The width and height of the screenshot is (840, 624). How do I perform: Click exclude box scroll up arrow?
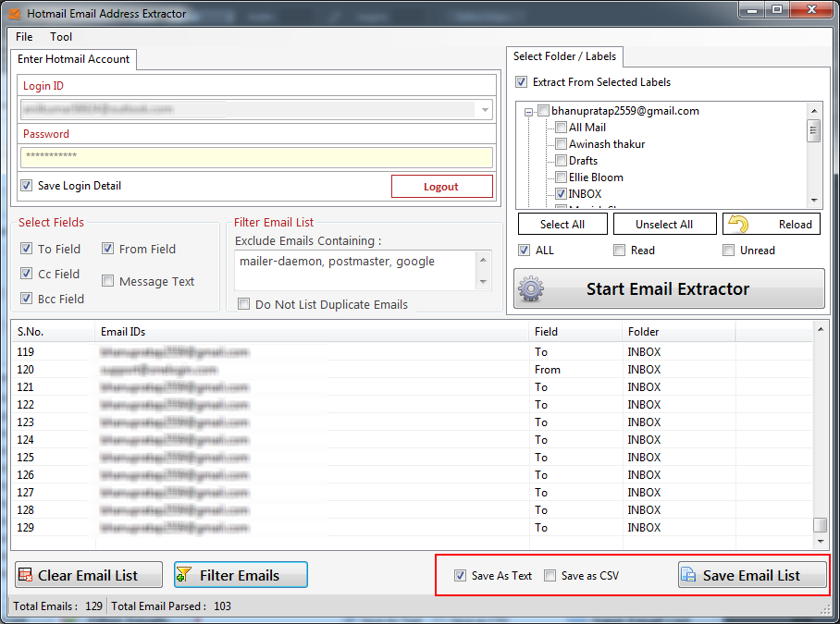point(483,260)
